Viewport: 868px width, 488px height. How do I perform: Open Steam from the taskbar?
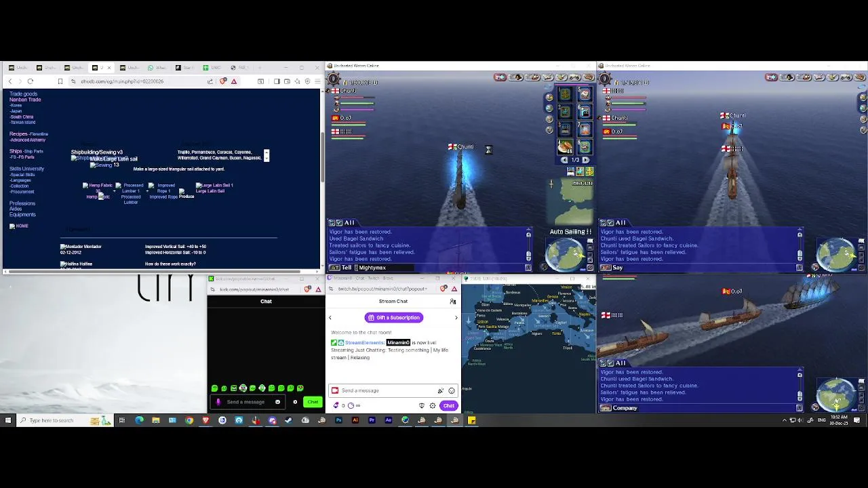289,420
